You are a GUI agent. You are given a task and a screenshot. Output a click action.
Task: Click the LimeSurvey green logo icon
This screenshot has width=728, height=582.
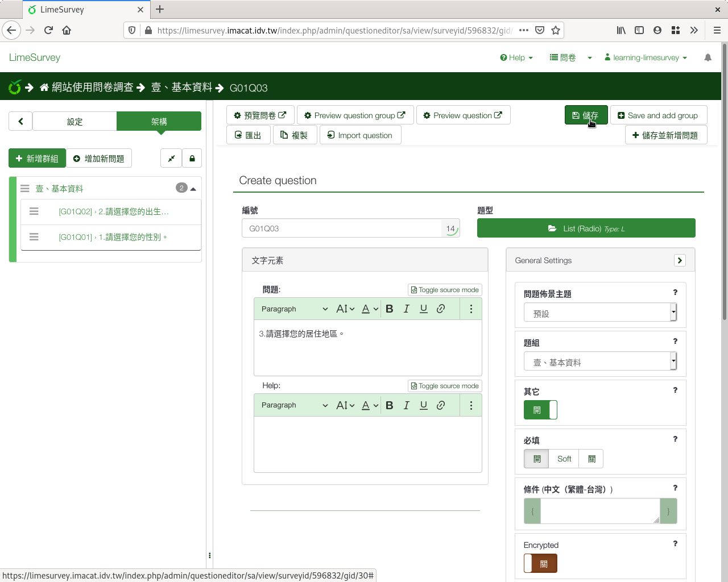15,87
